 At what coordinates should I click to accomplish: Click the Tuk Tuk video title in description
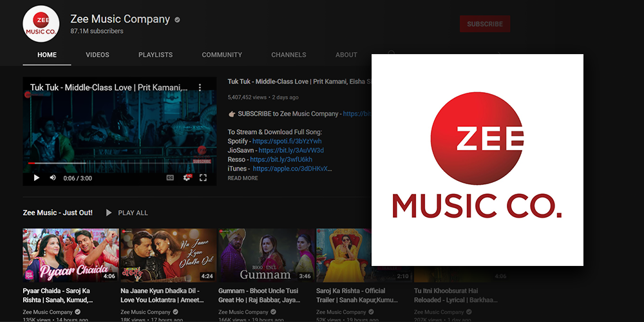pyautogui.click(x=299, y=82)
